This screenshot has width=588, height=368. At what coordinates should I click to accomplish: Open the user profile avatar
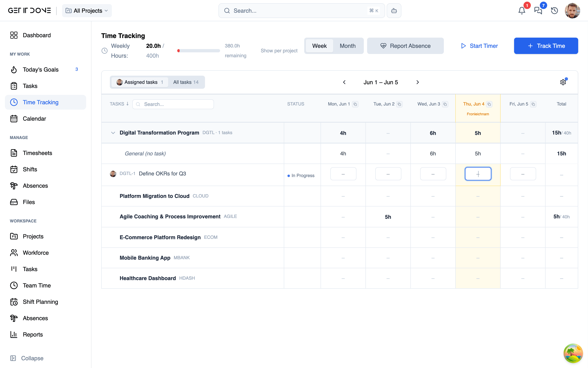click(x=572, y=10)
